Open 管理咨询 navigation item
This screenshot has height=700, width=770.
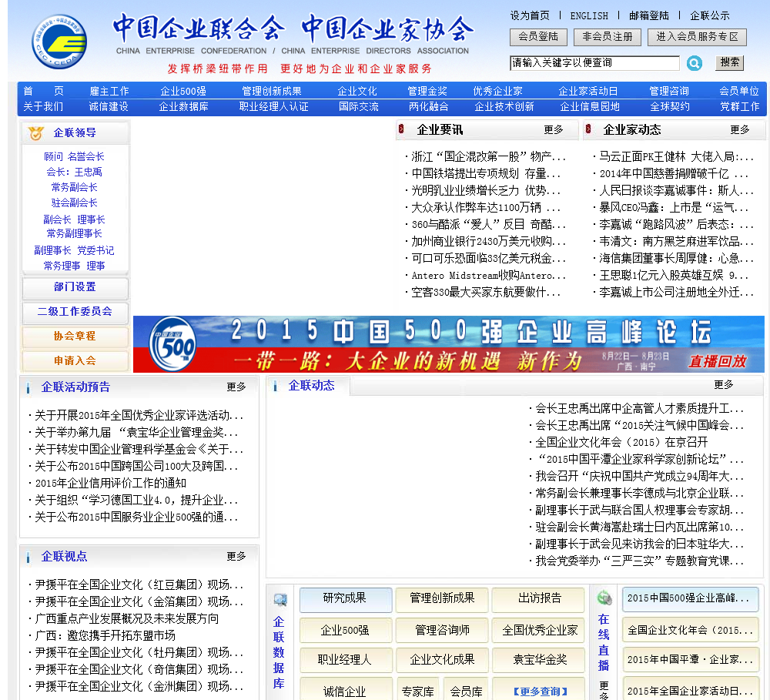click(669, 91)
